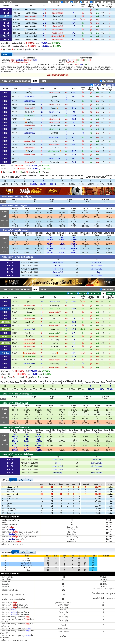Toggle FIN D1 checkbox in away team results section
Viewport: 115px width, 644px height.
(x=69, y=293)
